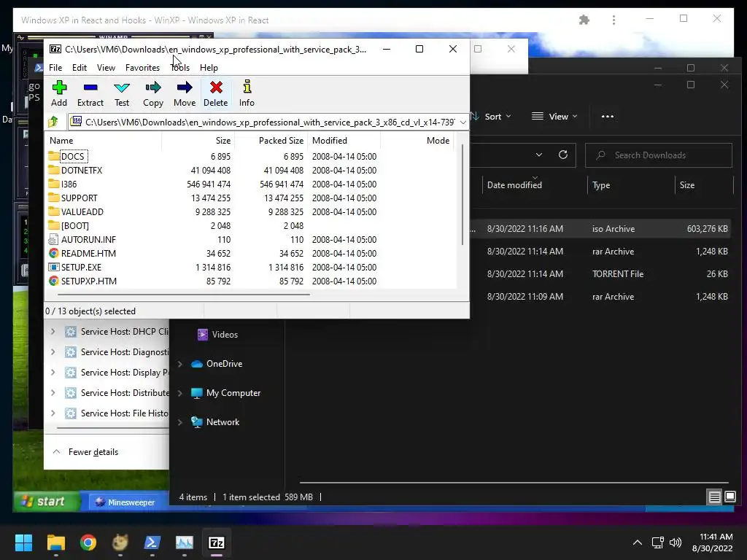
Task: Switch Explorer to large icons view
Action: 729,497
